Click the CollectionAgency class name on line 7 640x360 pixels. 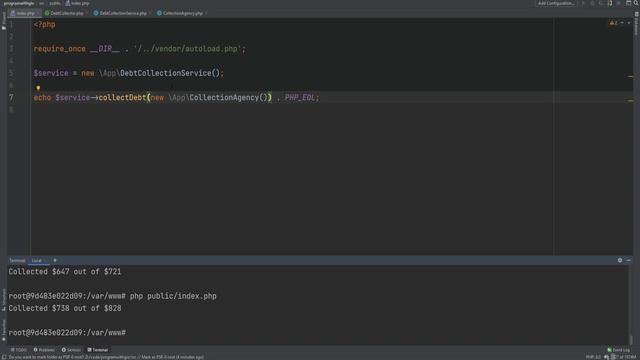pos(224,98)
